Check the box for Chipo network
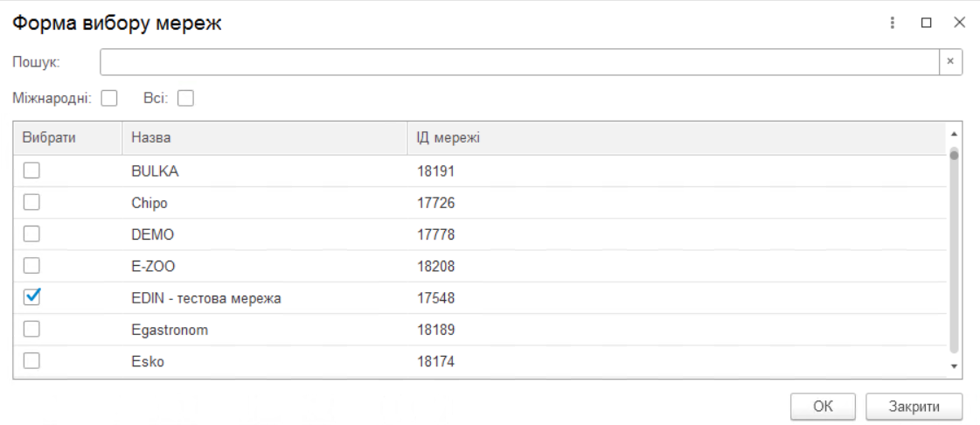Viewport: 980px width, 425px height. click(32, 203)
